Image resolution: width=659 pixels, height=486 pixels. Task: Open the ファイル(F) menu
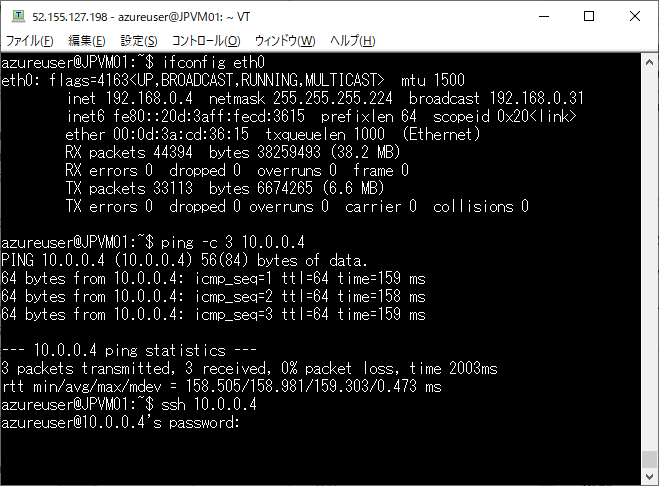pyautogui.click(x=29, y=41)
